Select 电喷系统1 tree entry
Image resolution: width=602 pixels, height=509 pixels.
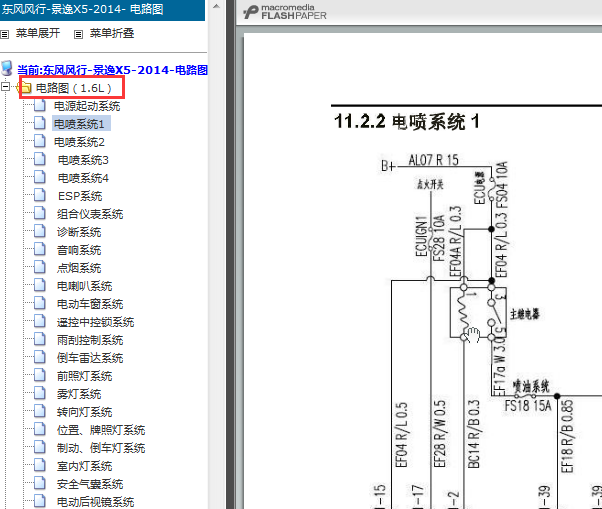[79, 124]
